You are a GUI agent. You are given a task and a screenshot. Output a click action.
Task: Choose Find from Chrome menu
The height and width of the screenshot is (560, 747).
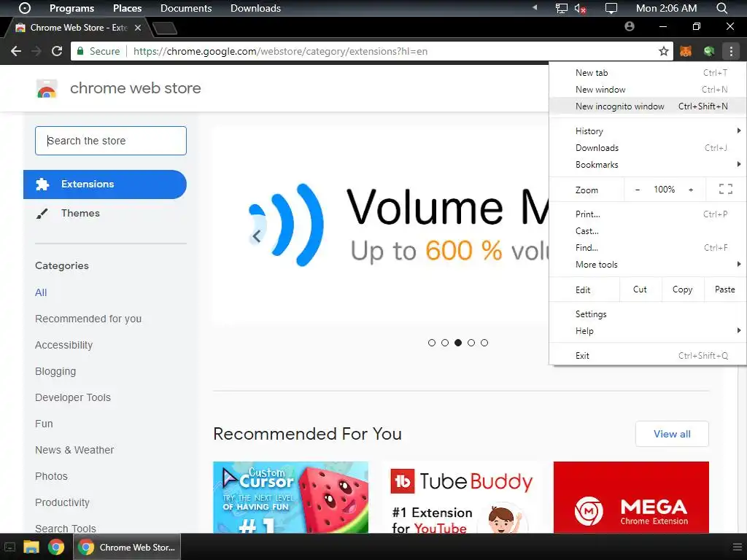[648, 248]
